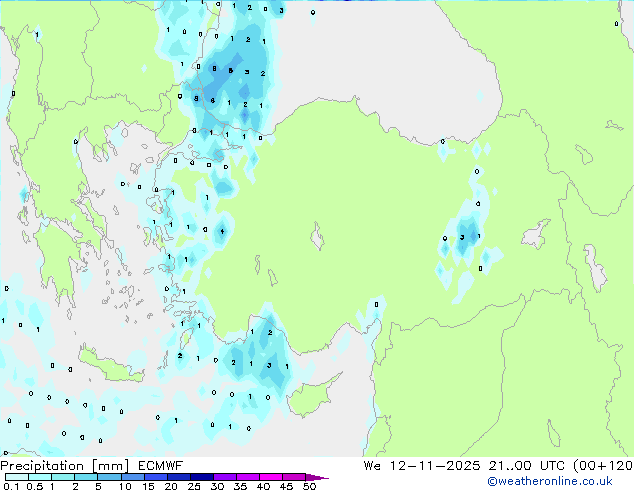Click the "Precipitation [mm]" title text
Image resolution: width=634 pixels, height=490 pixels.
point(65,466)
